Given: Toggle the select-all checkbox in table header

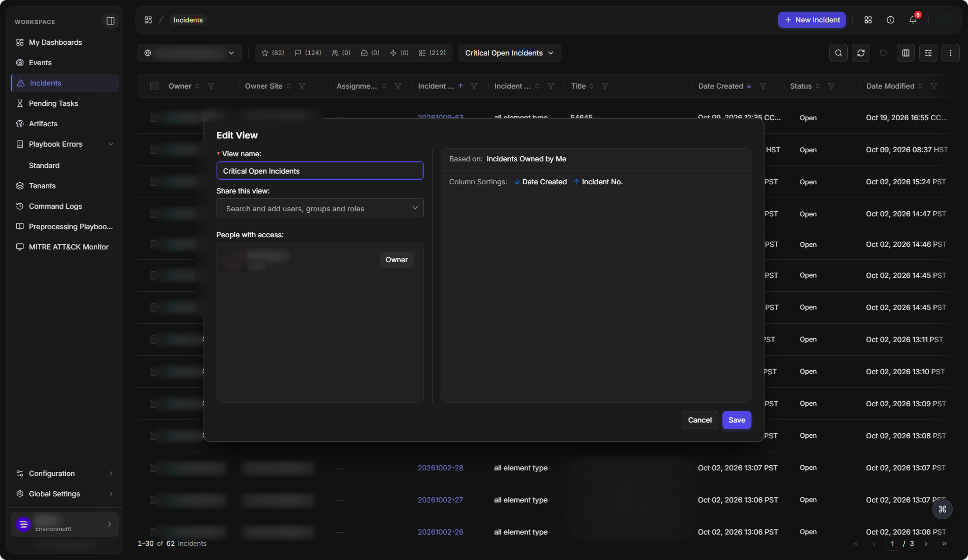Looking at the screenshot, I should [154, 86].
